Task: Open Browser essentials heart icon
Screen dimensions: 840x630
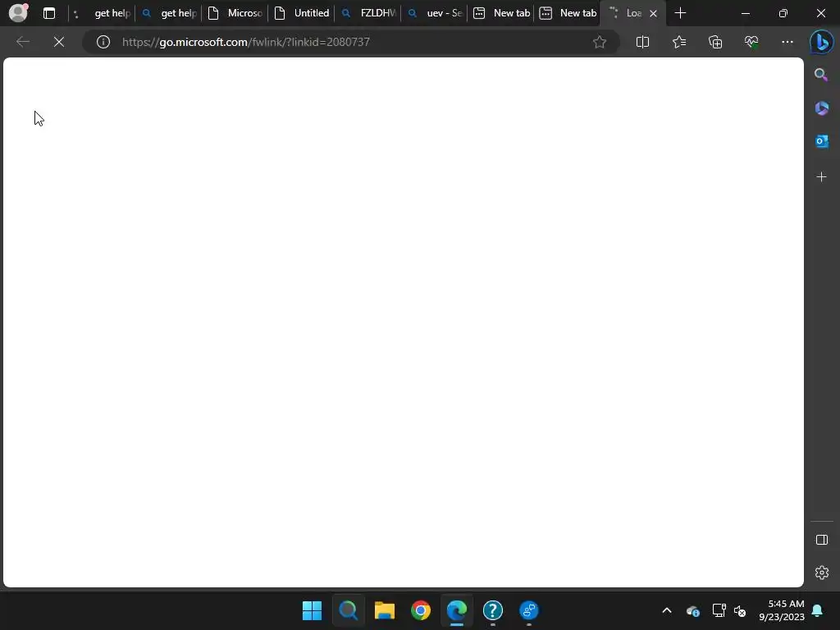Action: click(x=751, y=42)
